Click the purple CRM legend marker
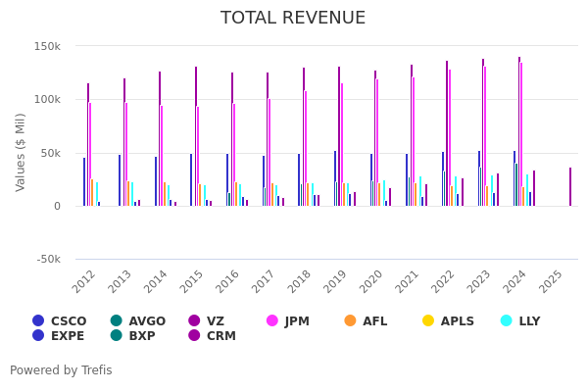588x392 pixels. 194,335
